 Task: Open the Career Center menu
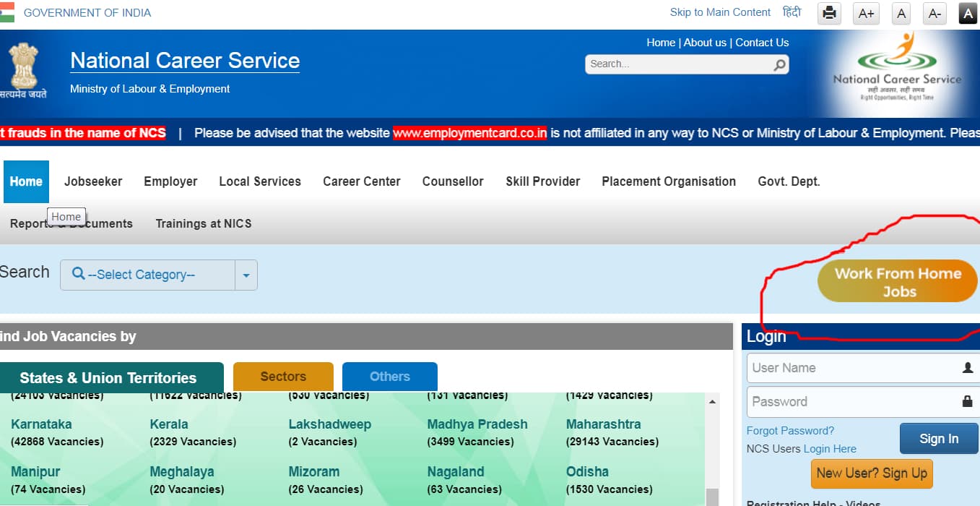point(361,181)
